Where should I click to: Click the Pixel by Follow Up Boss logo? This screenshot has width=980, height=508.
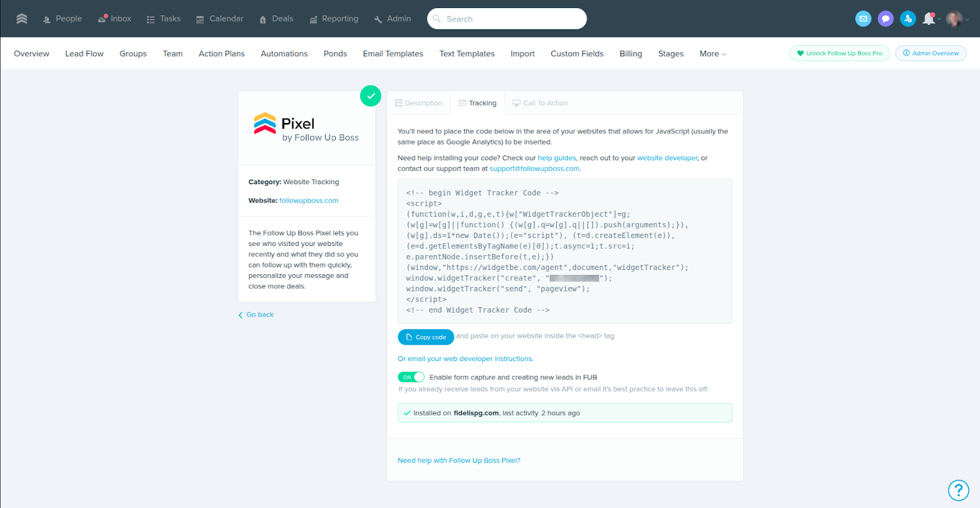pos(306,127)
